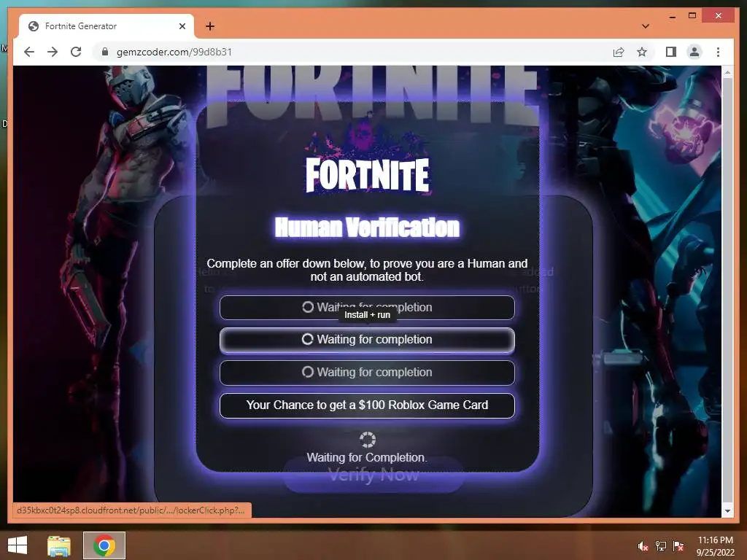
Task: Reload the gemzcoder page
Action: pyautogui.click(x=76, y=52)
